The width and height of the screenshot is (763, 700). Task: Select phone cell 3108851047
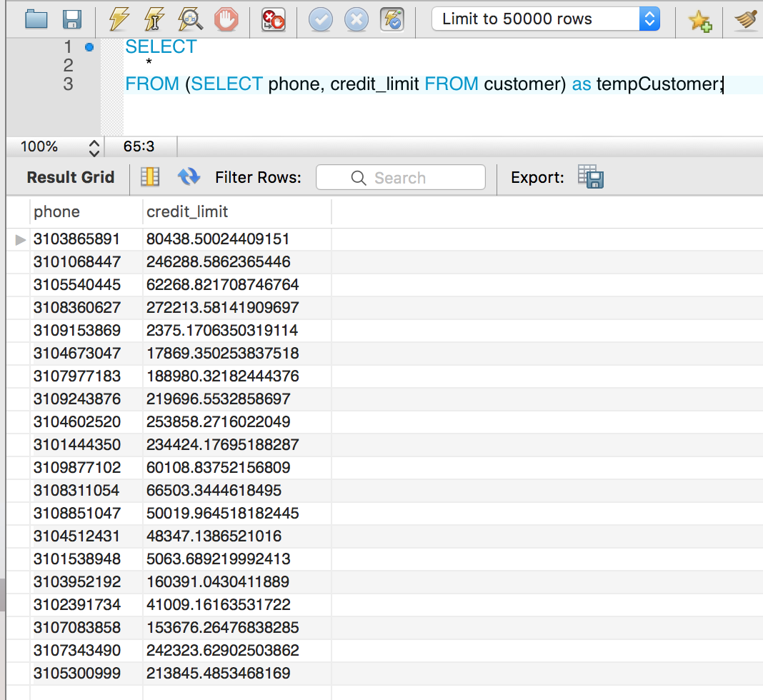[86, 514]
